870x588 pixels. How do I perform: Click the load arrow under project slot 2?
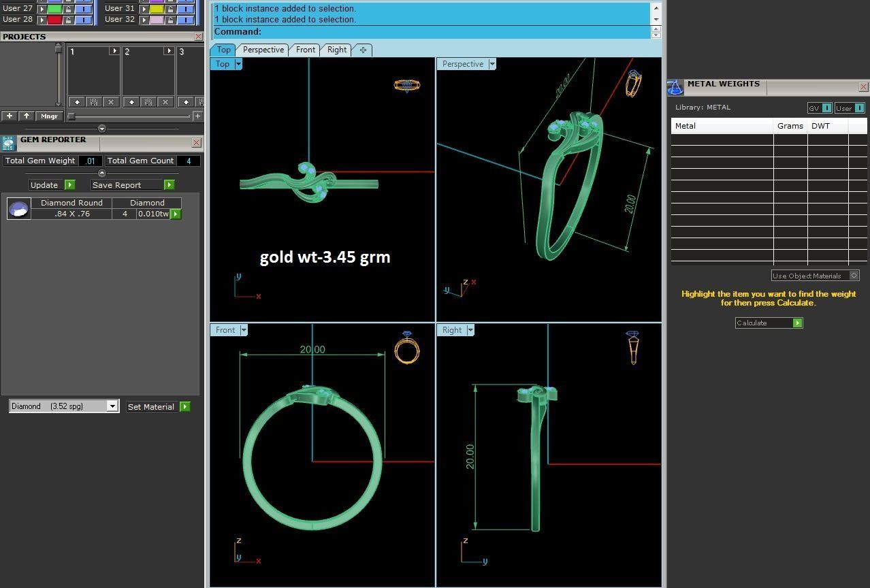point(131,102)
